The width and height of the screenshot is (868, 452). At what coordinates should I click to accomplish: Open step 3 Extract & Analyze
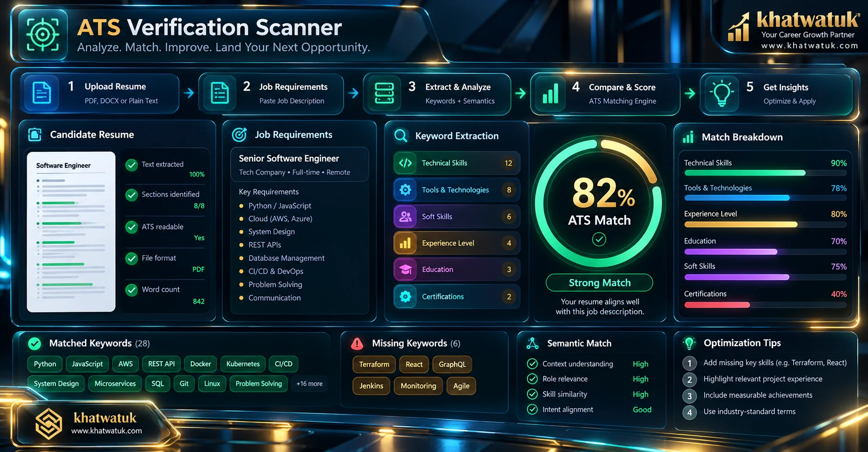(437, 94)
